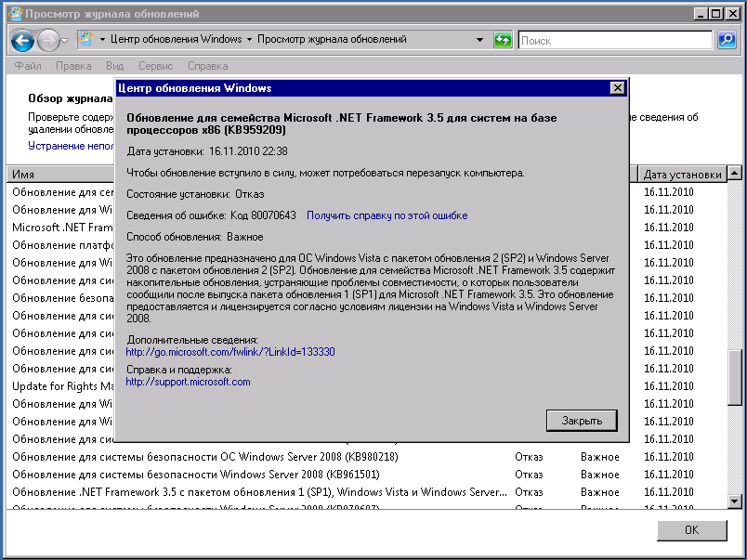Click the Forward navigation arrow button
Image resolution: width=747 pixels, height=560 pixels.
coord(48,41)
